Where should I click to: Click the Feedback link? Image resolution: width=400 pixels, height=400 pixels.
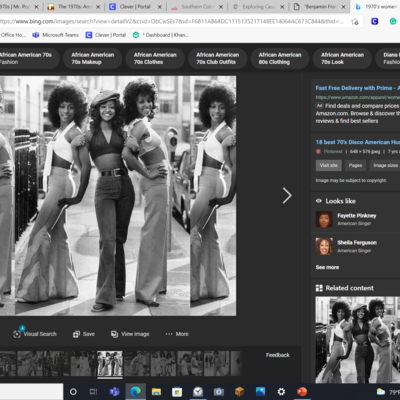(x=278, y=355)
